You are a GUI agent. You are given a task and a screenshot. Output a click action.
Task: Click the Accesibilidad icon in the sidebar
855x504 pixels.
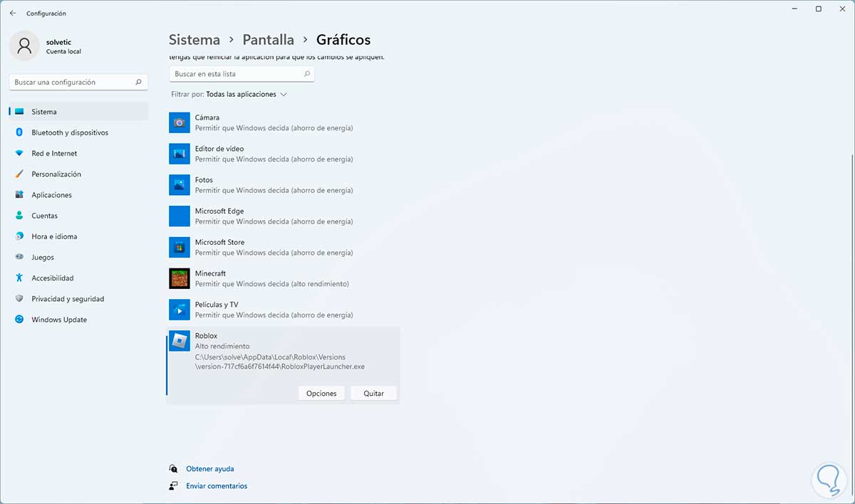[19, 278]
